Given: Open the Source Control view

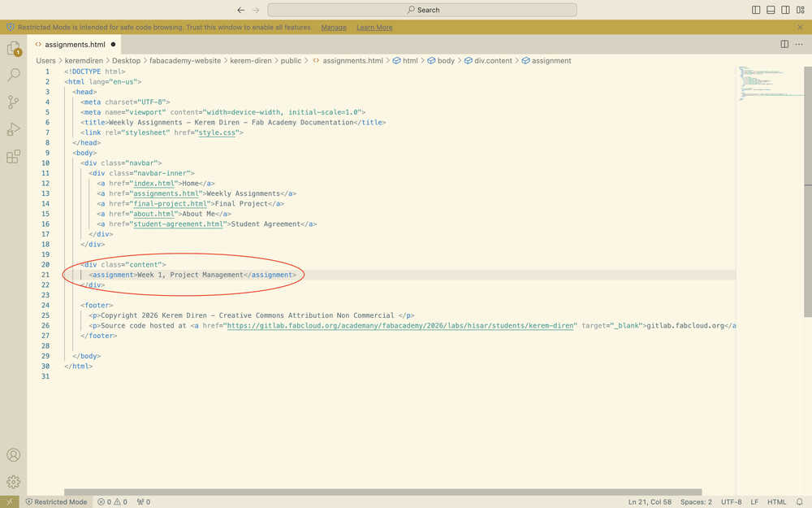Looking at the screenshot, I should [x=14, y=102].
